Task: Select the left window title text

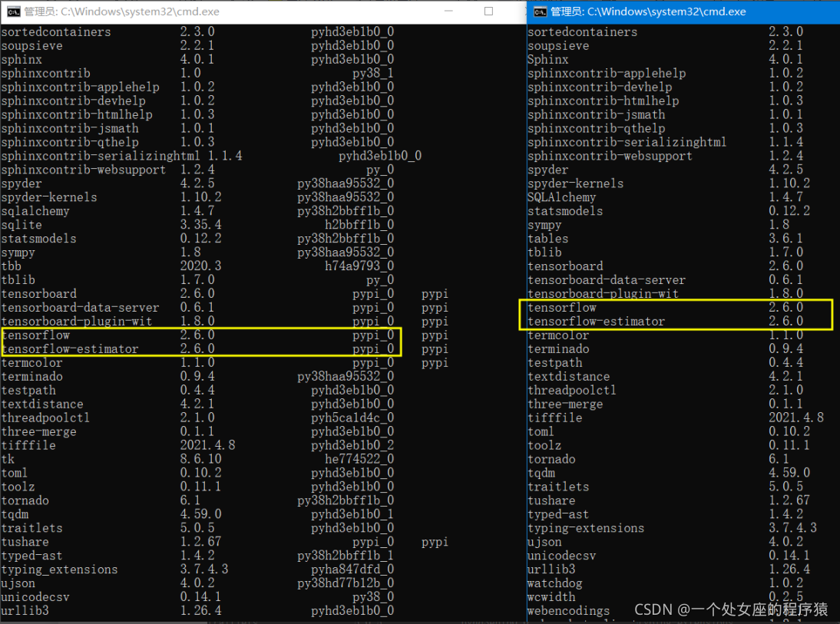Action: (121, 12)
